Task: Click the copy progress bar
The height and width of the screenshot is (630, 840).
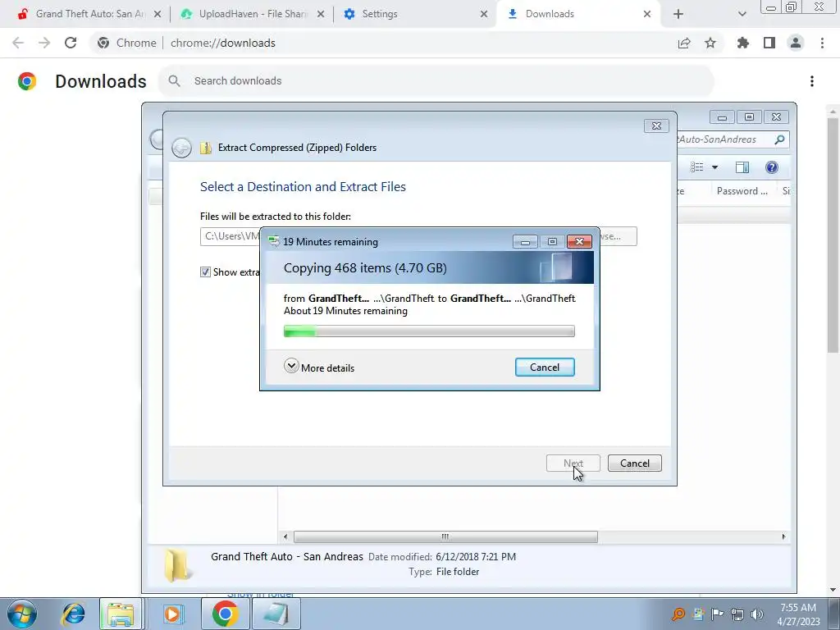Action: coord(429,331)
